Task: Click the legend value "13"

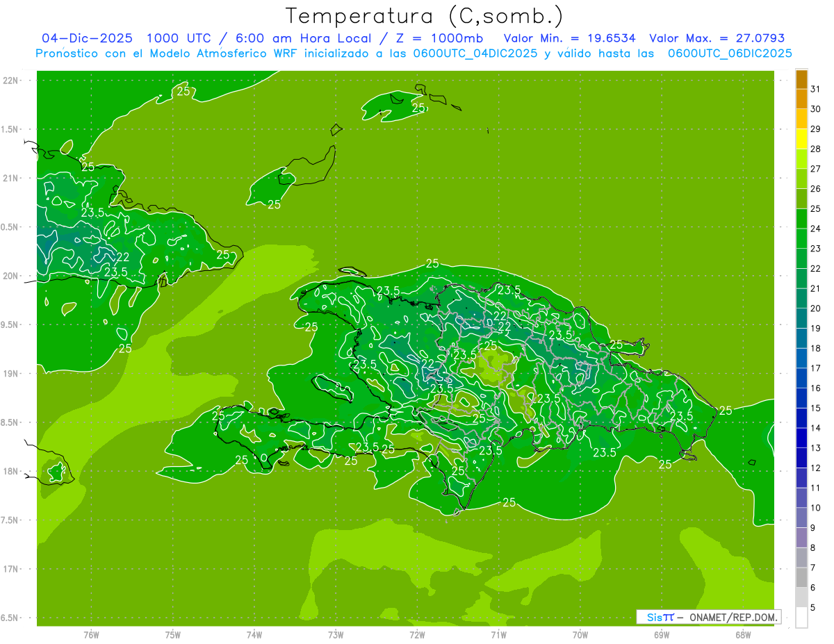Action: pyautogui.click(x=815, y=448)
